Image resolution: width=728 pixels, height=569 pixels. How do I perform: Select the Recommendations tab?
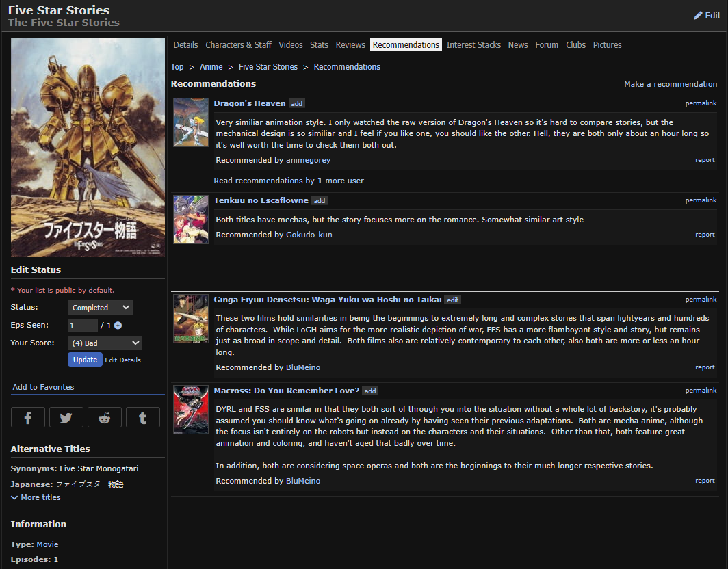(406, 45)
